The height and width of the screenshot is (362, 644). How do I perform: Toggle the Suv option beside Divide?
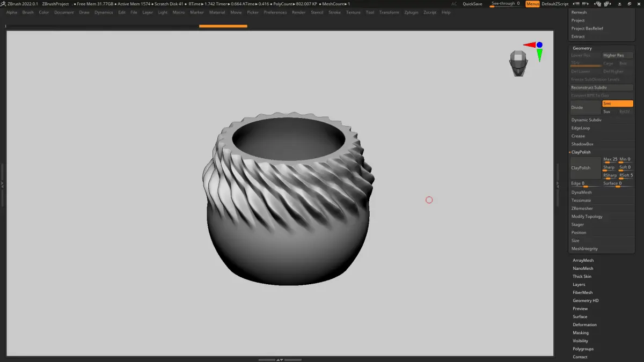(x=610, y=112)
